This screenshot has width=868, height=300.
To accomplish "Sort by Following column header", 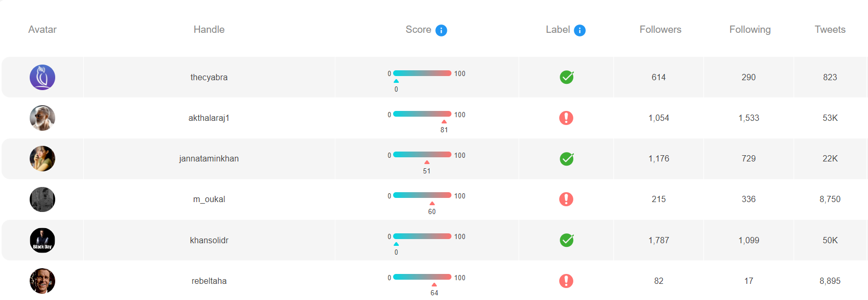I will [750, 30].
